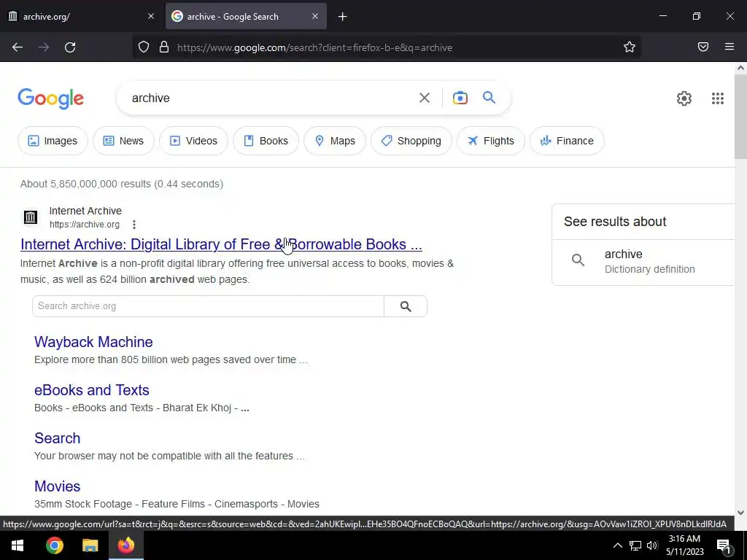This screenshot has height=560, width=747.
Task: Search by image using camera icon
Action: coord(460,98)
